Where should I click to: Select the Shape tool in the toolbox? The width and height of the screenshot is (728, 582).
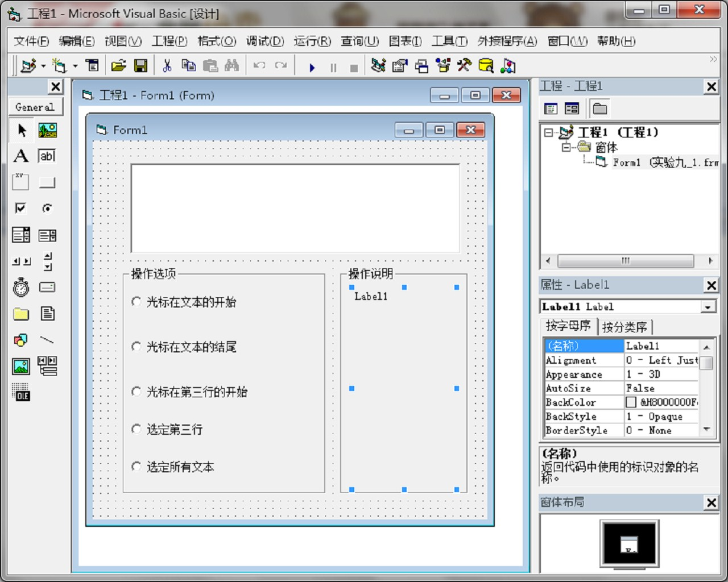pos(21,340)
